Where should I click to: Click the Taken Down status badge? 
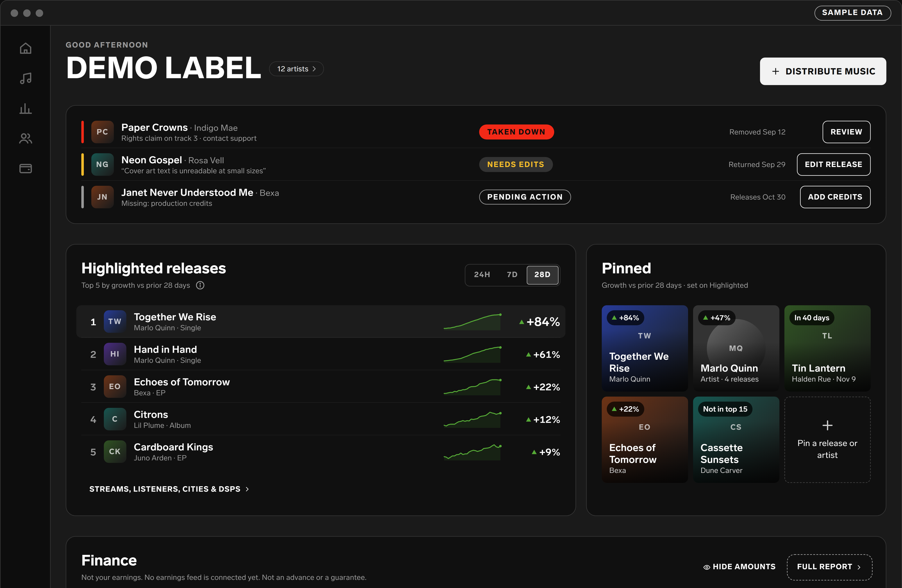[516, 132]
